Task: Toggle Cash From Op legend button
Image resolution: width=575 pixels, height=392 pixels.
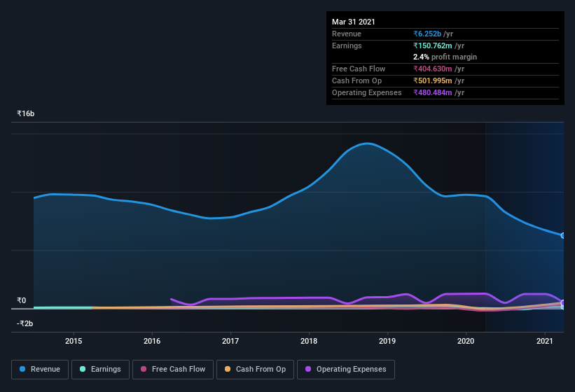Action: click(x=255, y=370)
